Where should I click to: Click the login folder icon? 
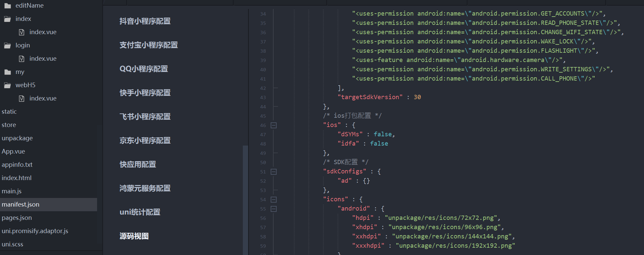point(8,45)
